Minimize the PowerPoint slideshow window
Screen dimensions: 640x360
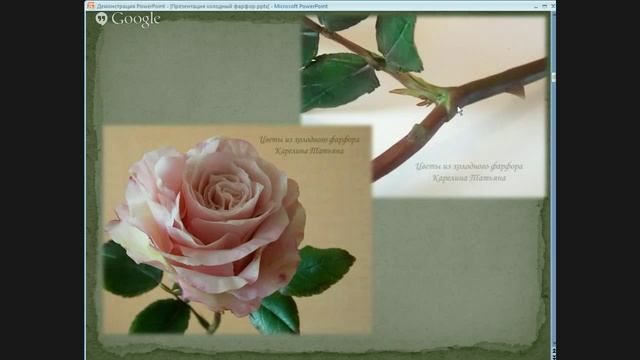[536, 6]
